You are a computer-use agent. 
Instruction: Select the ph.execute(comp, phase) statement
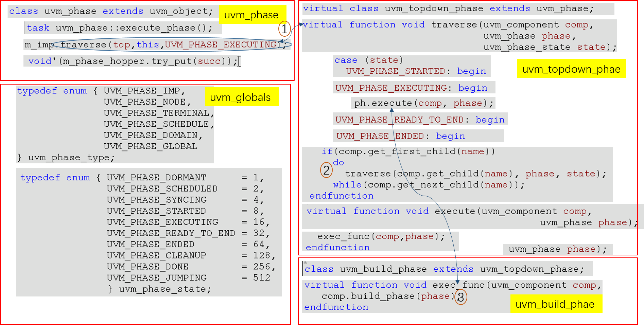pos(422,103)
